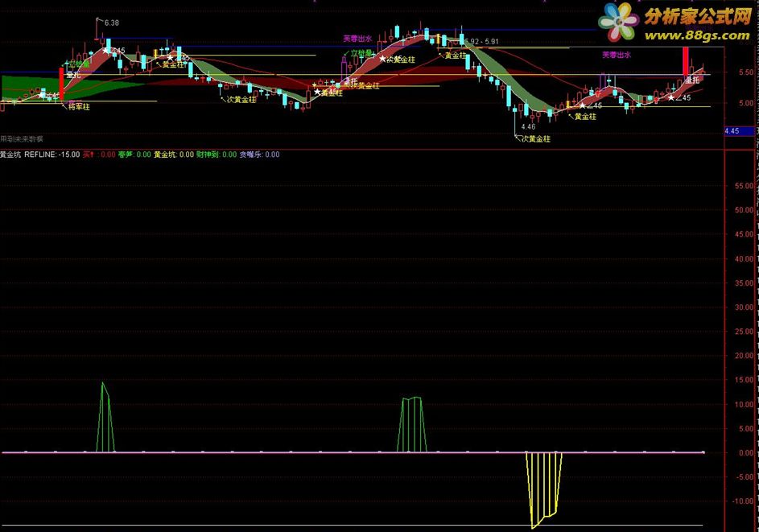
Task: Click the 30.00 axis value
Action: 744,307
